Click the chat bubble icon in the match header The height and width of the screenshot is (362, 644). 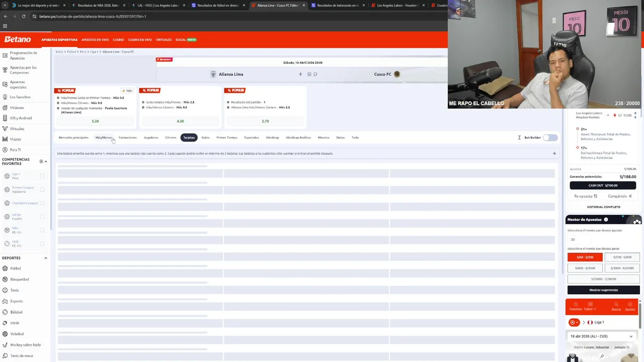click(315, 74)
